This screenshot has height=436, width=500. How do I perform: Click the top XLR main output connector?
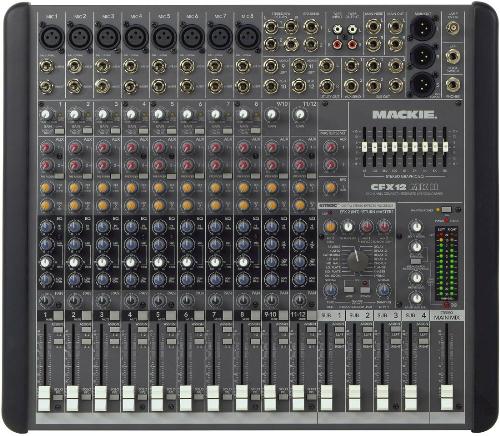[424, 28]
